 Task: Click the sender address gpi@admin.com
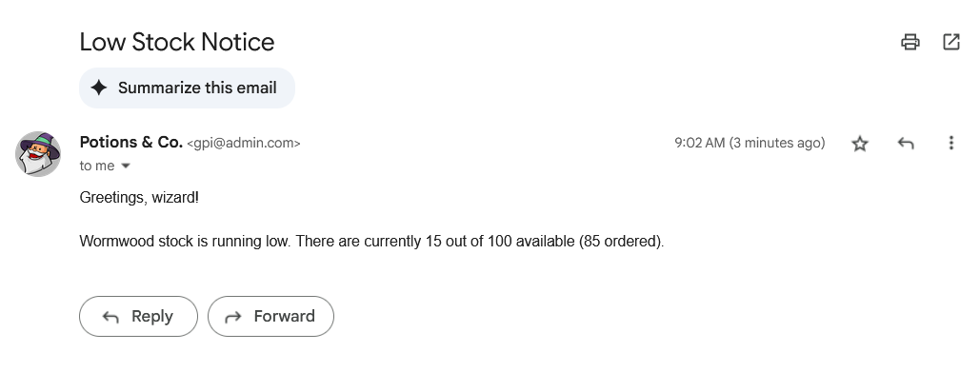click(244, 143)
